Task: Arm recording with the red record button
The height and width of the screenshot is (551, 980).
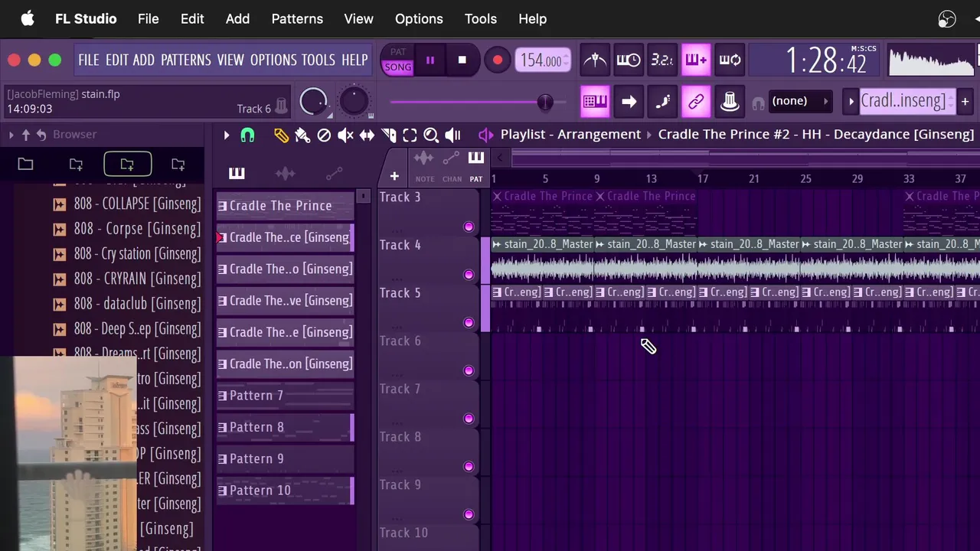Action: pos(498,60)
